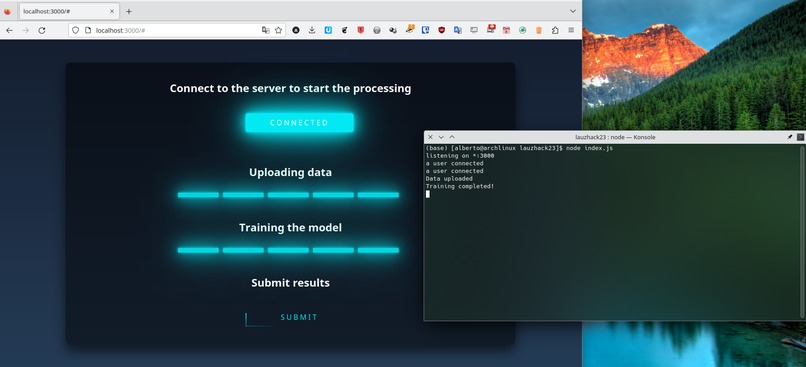Viewport: 806px width, 367px height.
Task: Bookmark this page with the star icon
Action: tap(278, 30)
